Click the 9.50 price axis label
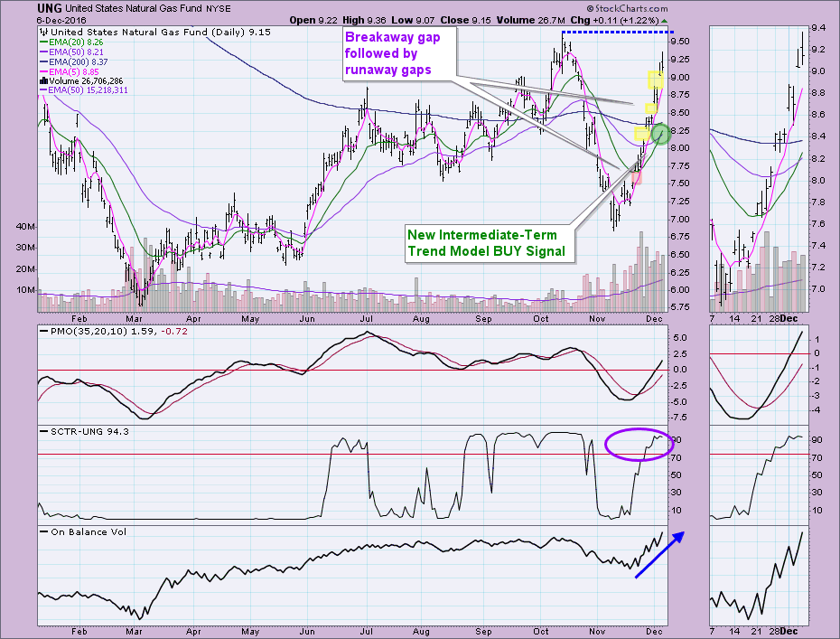This screenshot has width=840, height=639. pyautogui.click(x=679, y=42)
